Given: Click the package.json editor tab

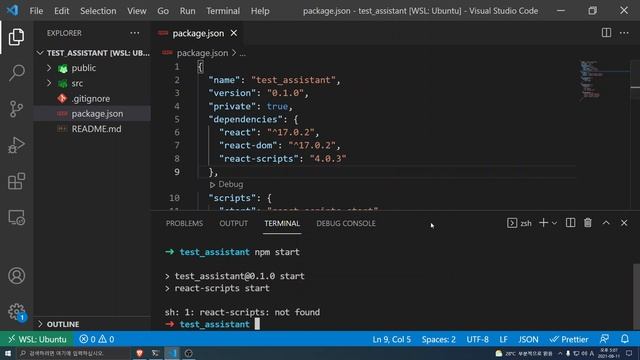Looking at the screenshot, I should (198, 33).
